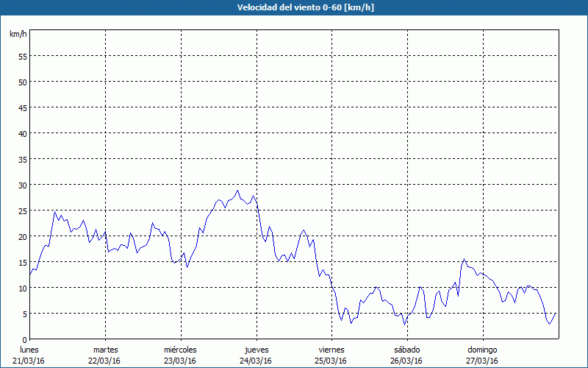Click the 'viernes' day label

(x=331, y=350)
